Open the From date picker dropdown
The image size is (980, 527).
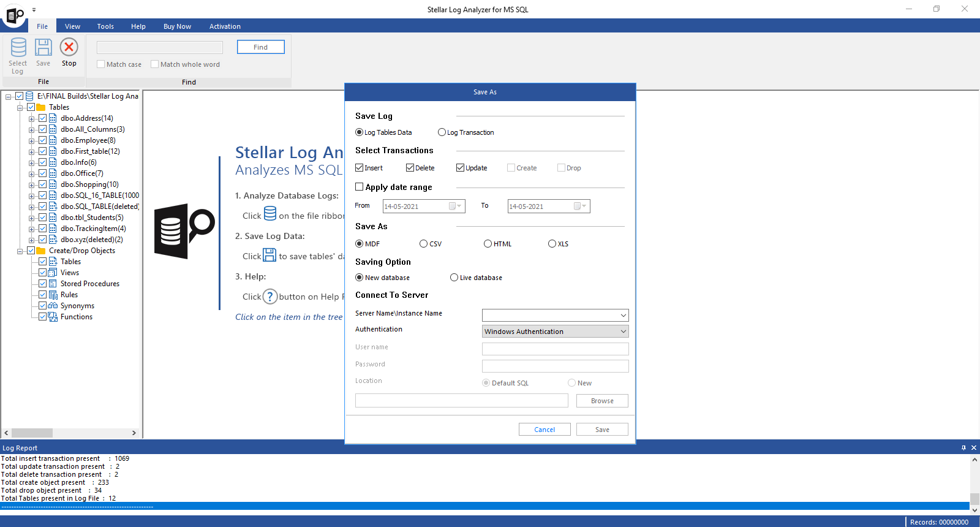456,207
